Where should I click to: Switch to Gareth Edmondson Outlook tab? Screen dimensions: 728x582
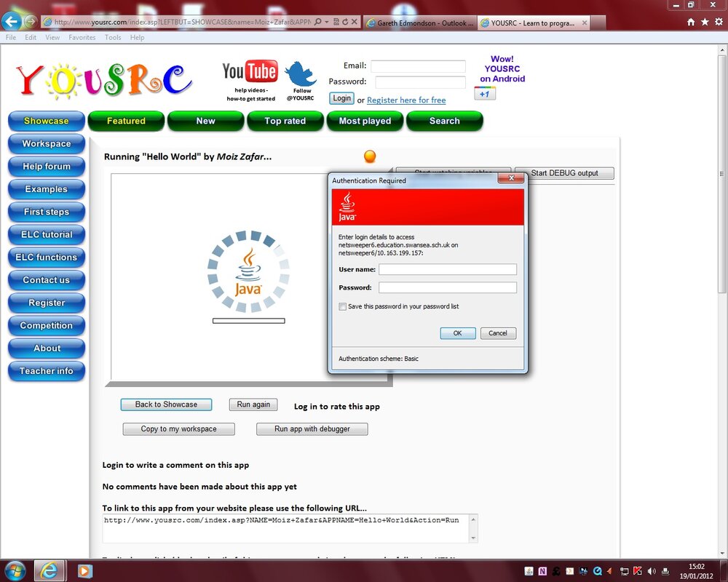click(420, 23)
